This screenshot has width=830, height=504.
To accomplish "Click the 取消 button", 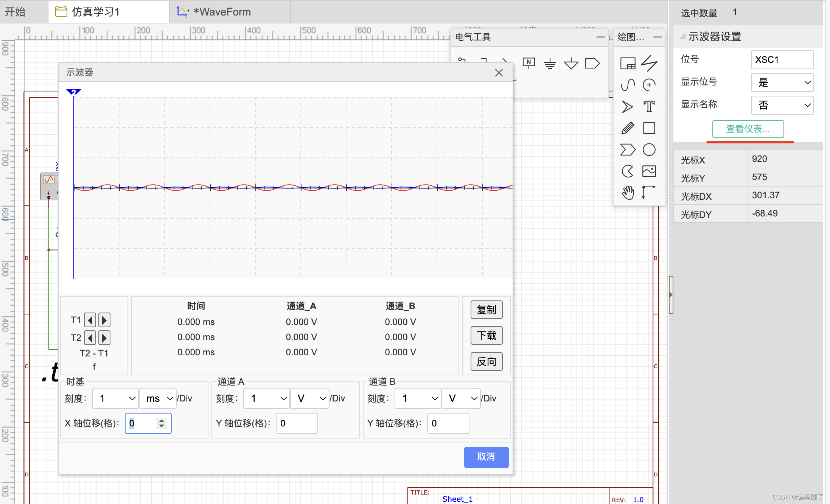I will 486,457.
